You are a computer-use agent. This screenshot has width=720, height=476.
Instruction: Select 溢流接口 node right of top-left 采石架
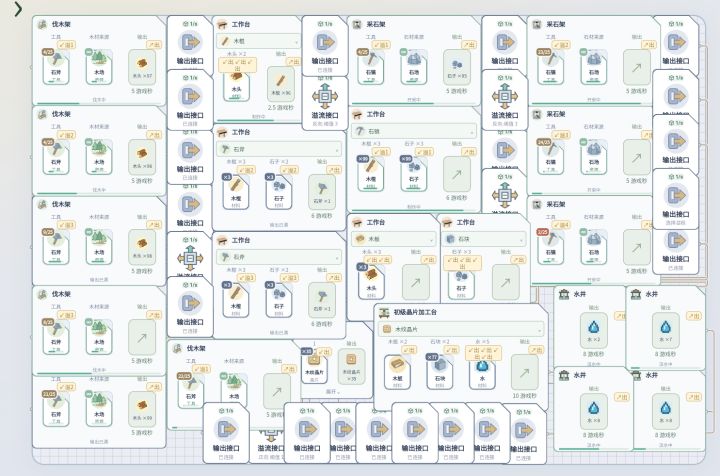tap(505, 100)
